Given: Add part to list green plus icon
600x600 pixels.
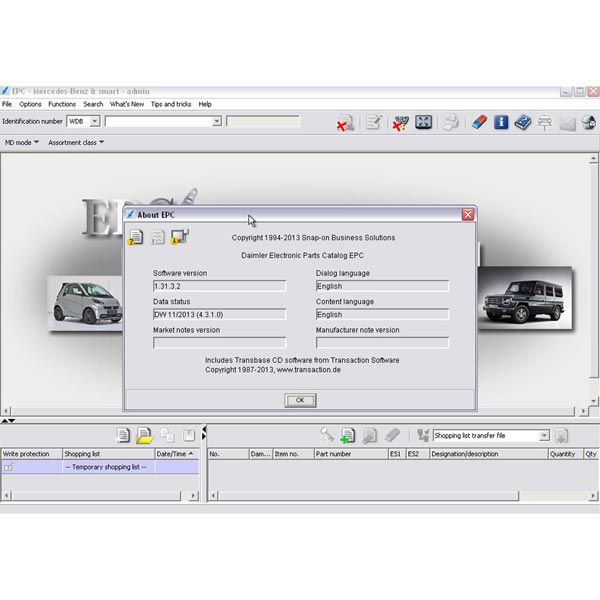Looking at the screenshot, I should 347,435.
